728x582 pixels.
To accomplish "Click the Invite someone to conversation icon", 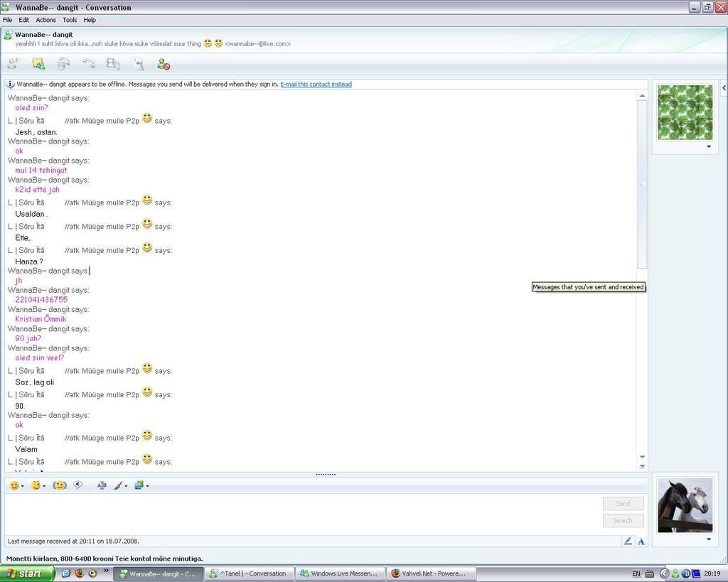I will click(x=13, y=64).
